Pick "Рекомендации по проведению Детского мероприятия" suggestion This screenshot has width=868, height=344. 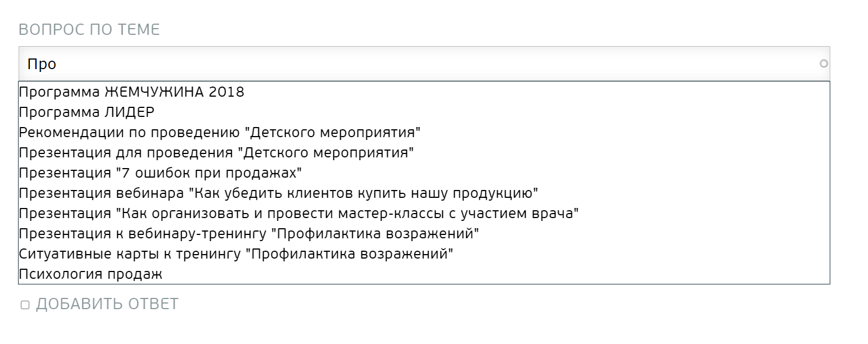[220, 133]
